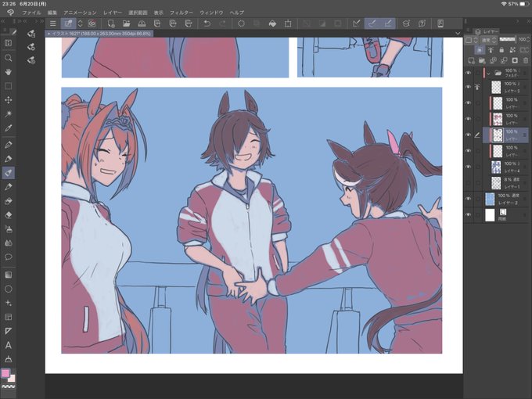Open the ファイル (File) menu
The height and width of the screenshot is (399, 532).
[31, 13]
